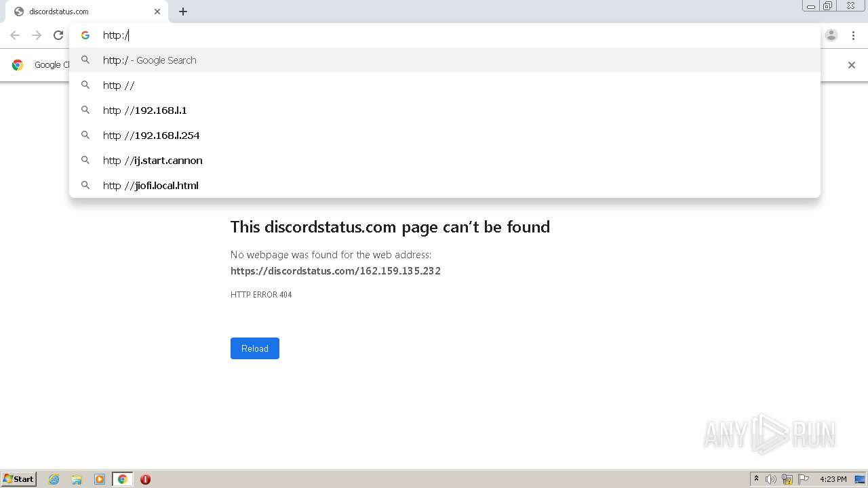The height and width of the screenshot is (488, 868).
Task: Click the browser forward arrow
Action: pyautogui.click(x=37, y=35)
